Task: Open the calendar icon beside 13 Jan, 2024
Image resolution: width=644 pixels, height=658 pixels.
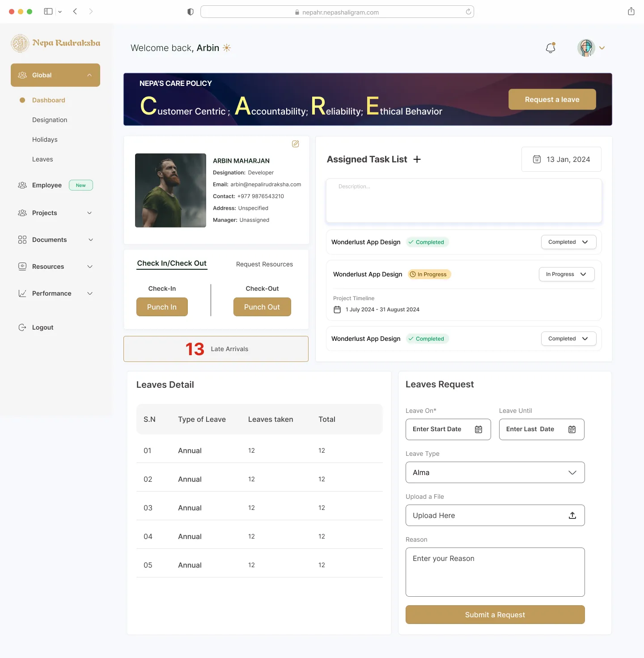Action: tap(537, 159)
